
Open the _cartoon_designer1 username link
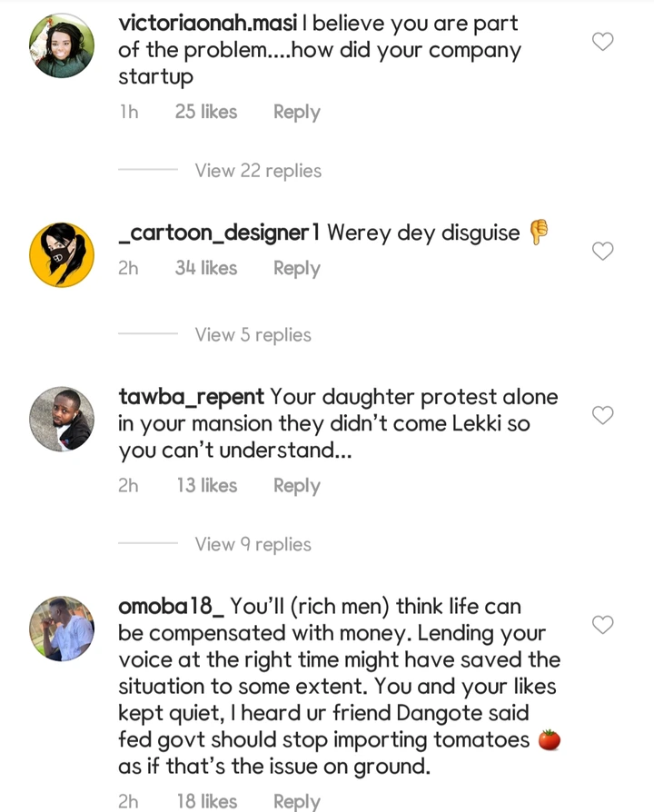[219, 233]
